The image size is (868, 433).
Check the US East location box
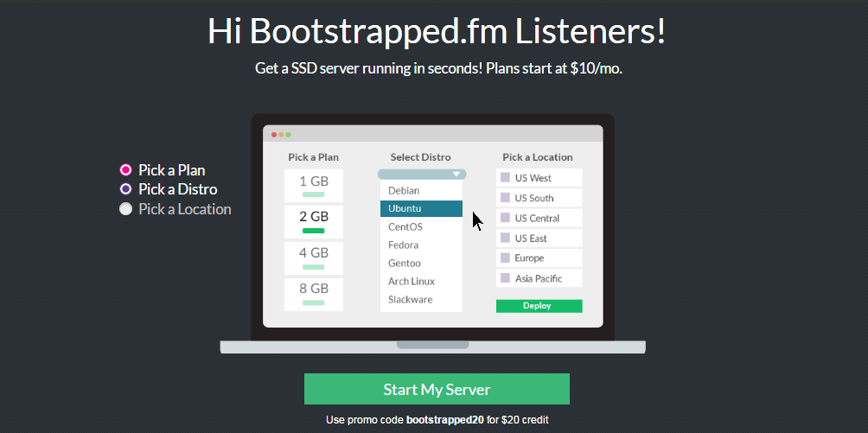coord(505,238)
